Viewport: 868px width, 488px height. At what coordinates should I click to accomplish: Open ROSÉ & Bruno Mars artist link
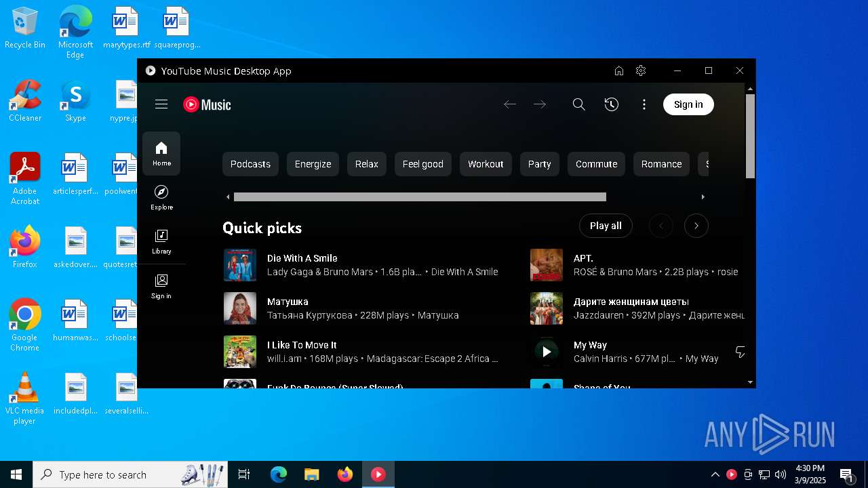[615, 272]
